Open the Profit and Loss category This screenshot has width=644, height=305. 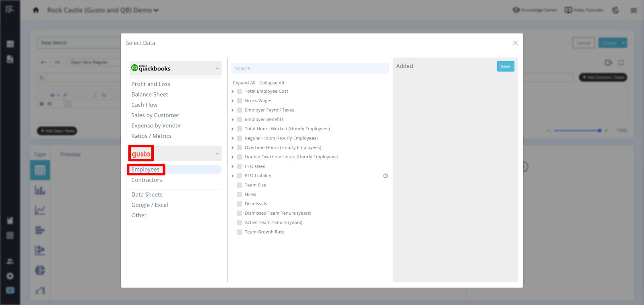click(x=151, y=84)
